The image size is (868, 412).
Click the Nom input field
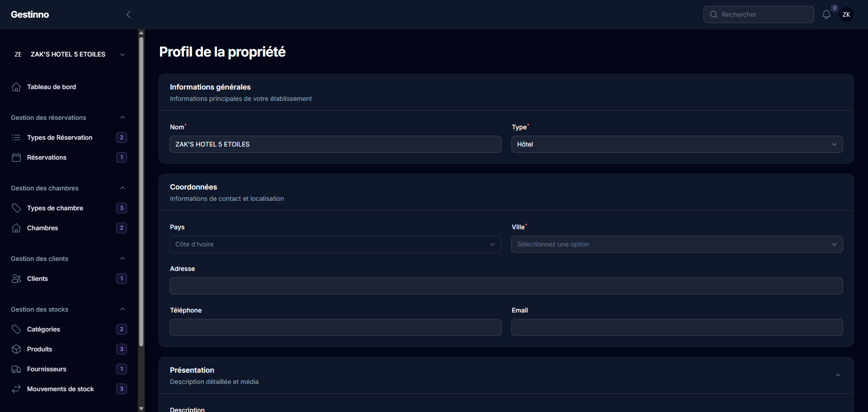pyautogui.click(x=335, y=144)
